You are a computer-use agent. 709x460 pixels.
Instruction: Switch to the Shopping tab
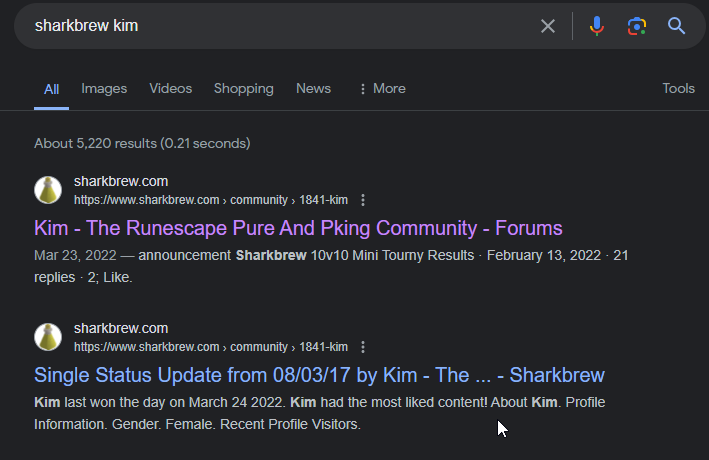pyautogui.click(x=243, y=89)
